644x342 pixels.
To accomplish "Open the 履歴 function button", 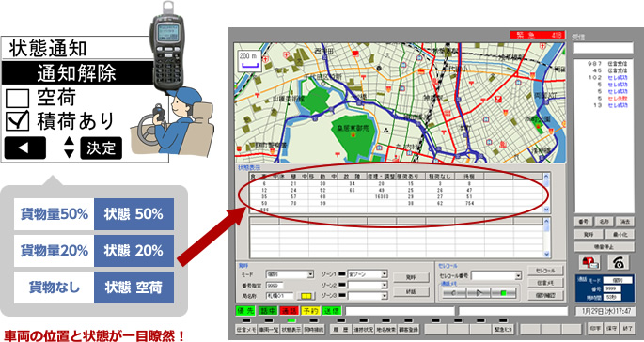I will (x=341, y=329).
